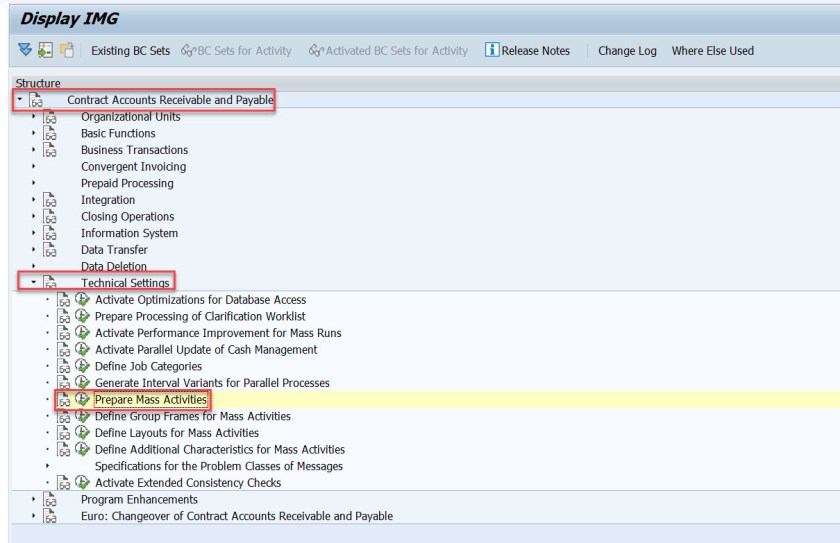840x543 pixels.
Task: Collapse the Technical Settings node
Action: point(34,283)
